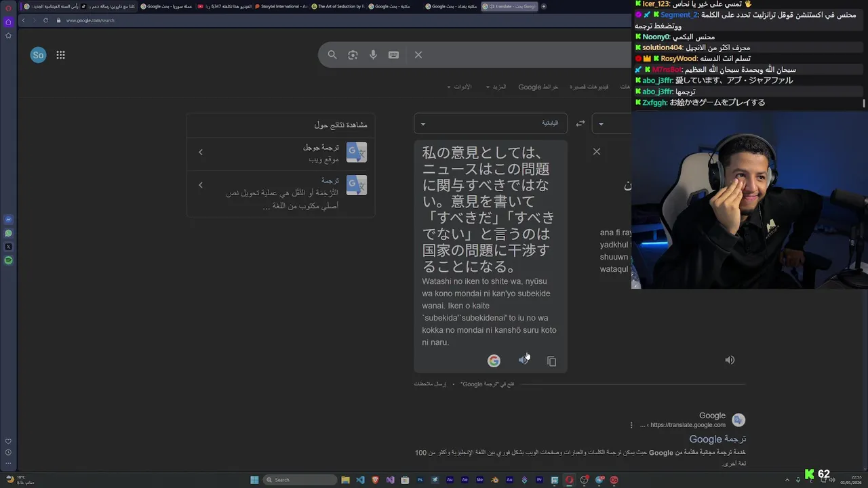This screenshot has height=488, width=868.
Task: Click the chat overlay scrollbar
Action: click(x=864, y=103)
